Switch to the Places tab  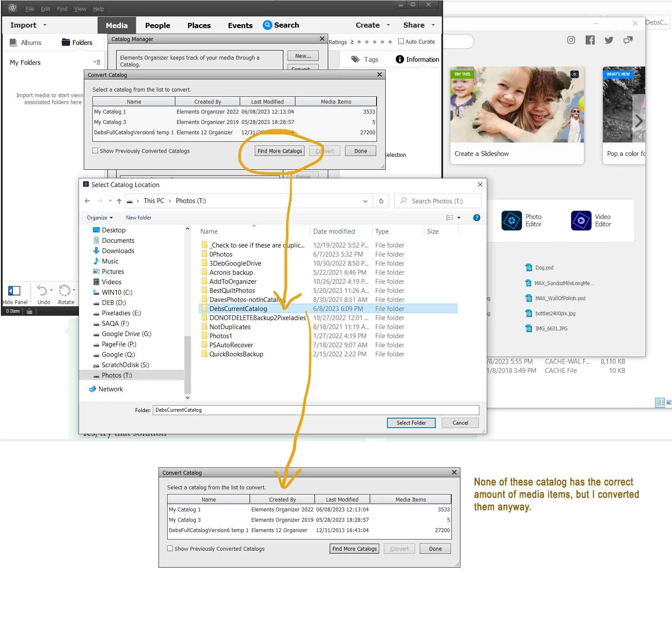pyautogui.click(x=199, y=25)
